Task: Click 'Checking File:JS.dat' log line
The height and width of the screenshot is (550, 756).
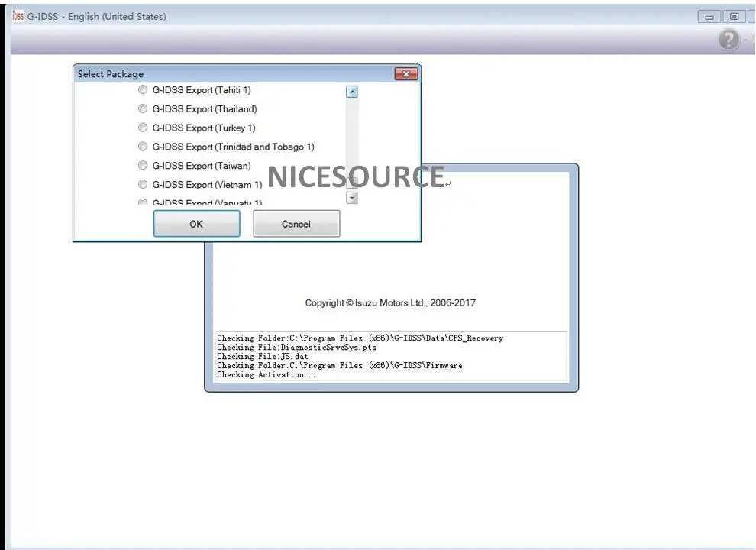Action: 262,357
